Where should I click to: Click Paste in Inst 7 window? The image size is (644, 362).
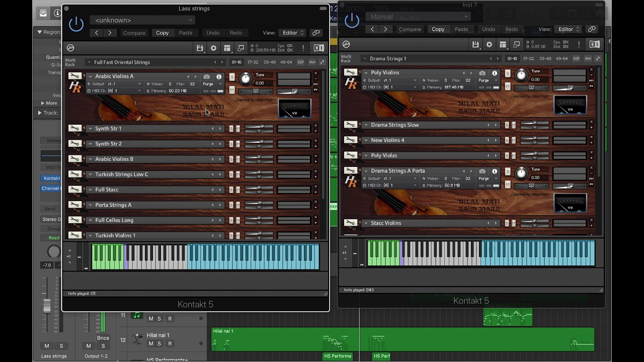point(461,29)
